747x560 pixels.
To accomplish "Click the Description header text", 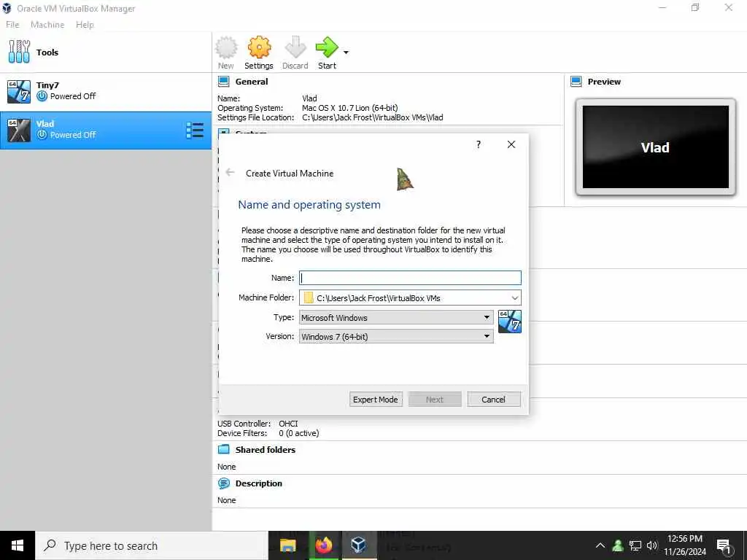I will pos(259,483).
